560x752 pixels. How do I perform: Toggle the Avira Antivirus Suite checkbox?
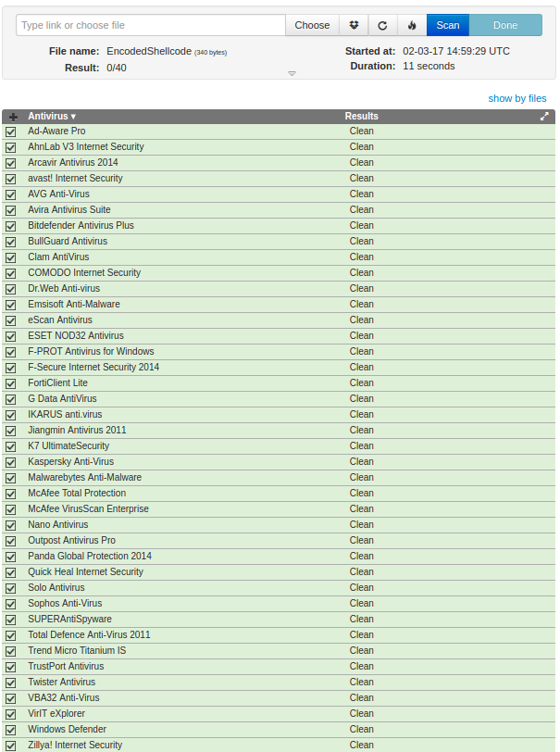point(11,210)
